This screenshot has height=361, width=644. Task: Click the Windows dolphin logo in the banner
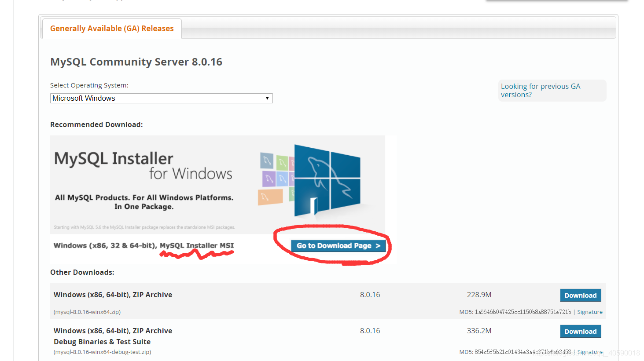pyautogui.click(x=327, y=180)
